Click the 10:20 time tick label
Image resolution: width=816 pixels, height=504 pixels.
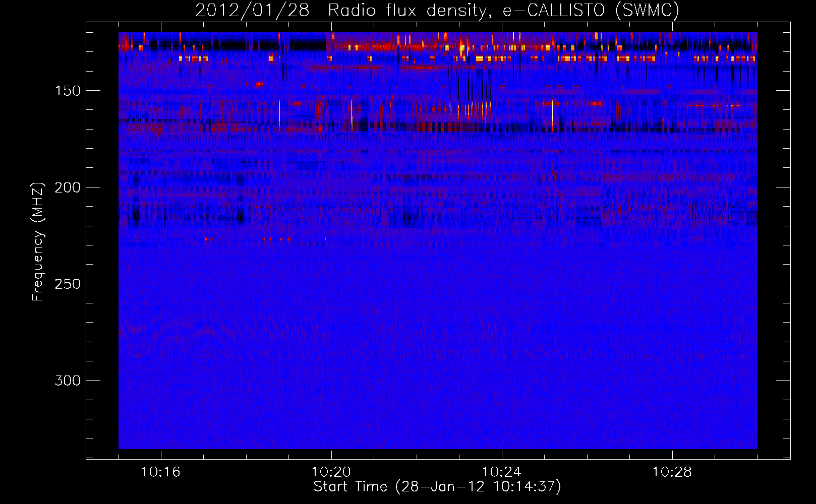click(x=331, y=472)
